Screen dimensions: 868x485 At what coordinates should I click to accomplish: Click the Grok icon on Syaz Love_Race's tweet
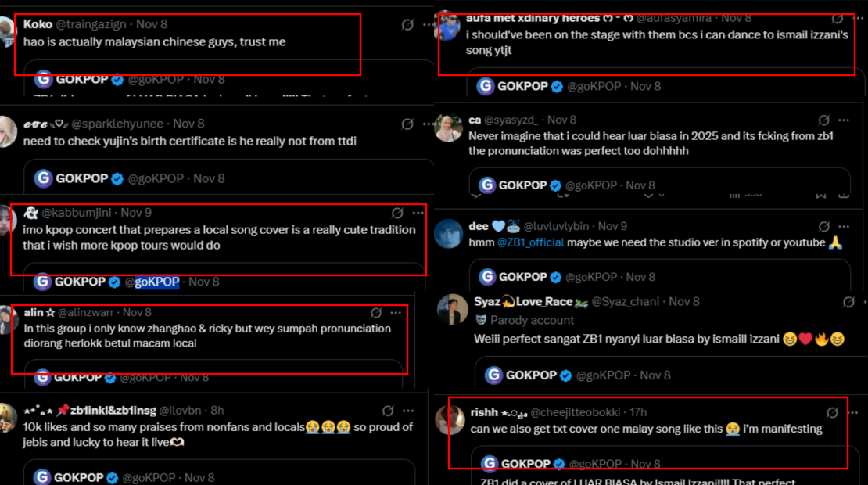pos(848,302)
